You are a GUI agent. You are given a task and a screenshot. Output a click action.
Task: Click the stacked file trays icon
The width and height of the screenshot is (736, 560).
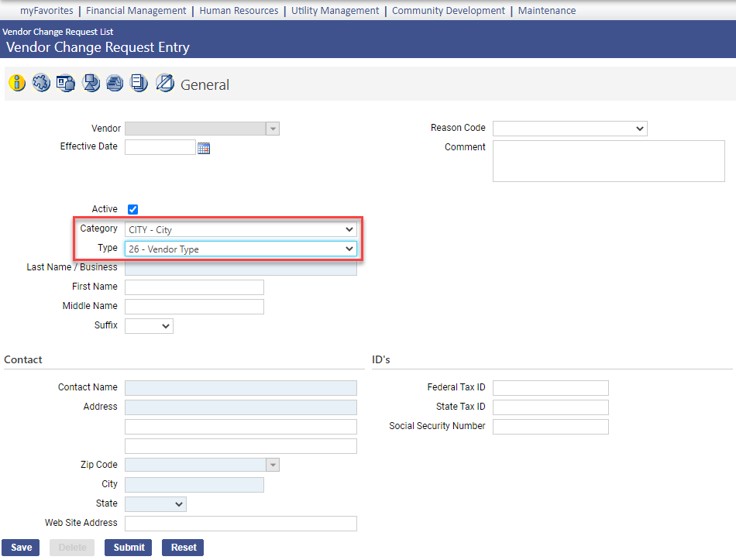click(115, 83)
